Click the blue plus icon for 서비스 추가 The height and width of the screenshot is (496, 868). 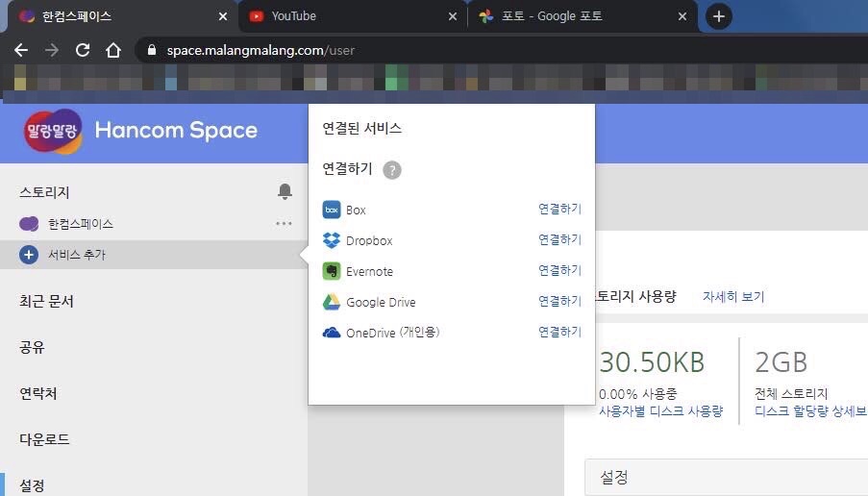(29, 255)
